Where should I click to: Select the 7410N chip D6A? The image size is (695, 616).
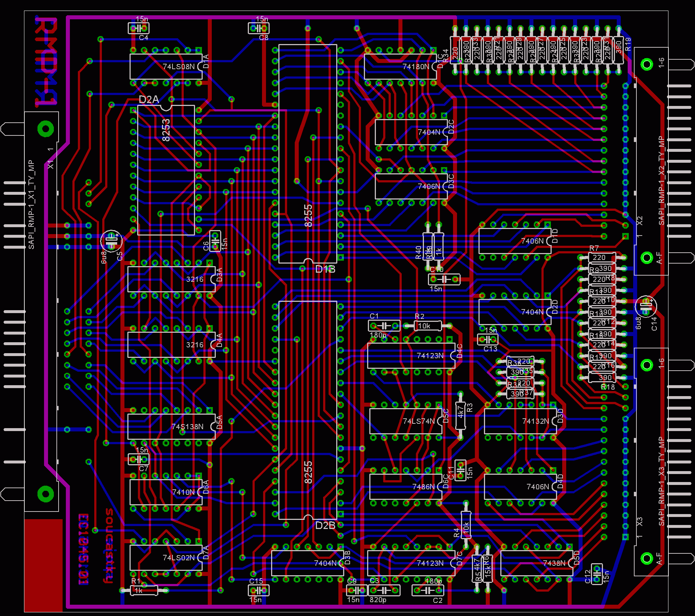tap(166, 492)
